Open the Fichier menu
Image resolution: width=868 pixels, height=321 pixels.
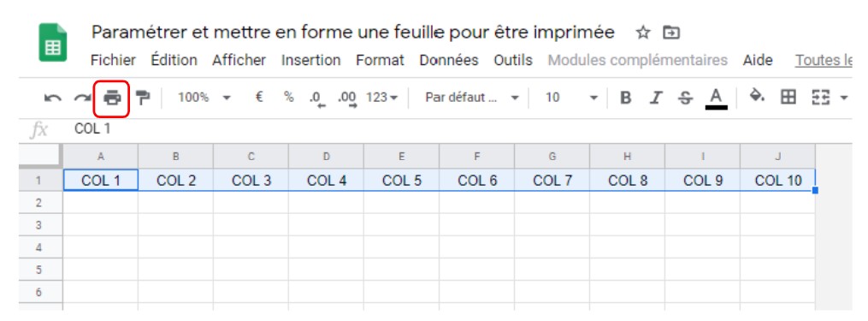113,60
